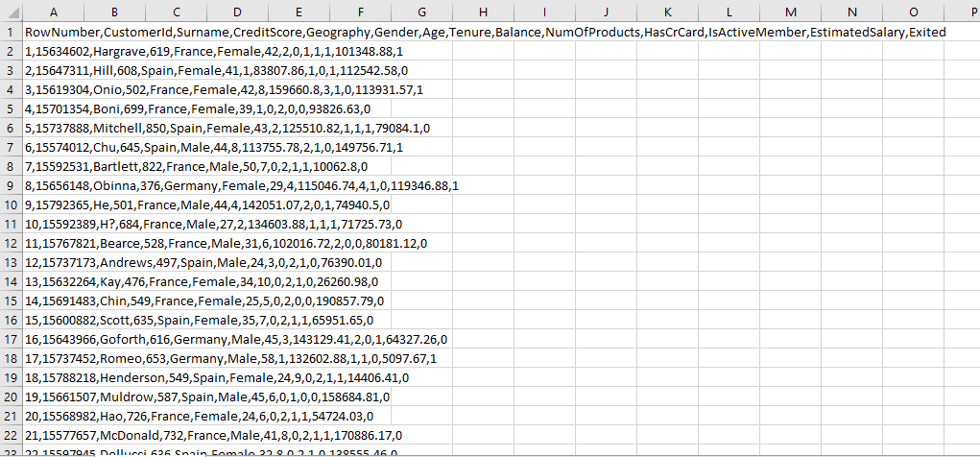Select row 9 header
The image size is (980, 457).
pyautogui.click(x=12, y=185)
